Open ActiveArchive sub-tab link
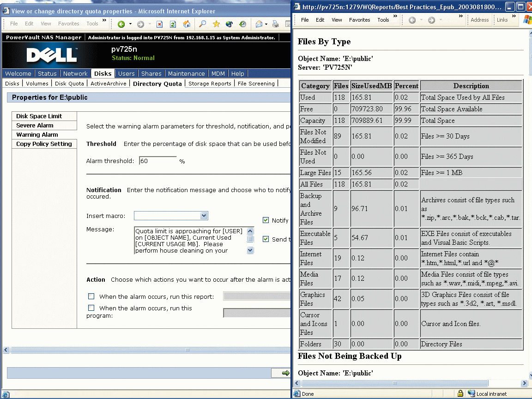The image size is (532, 399). 108,84
